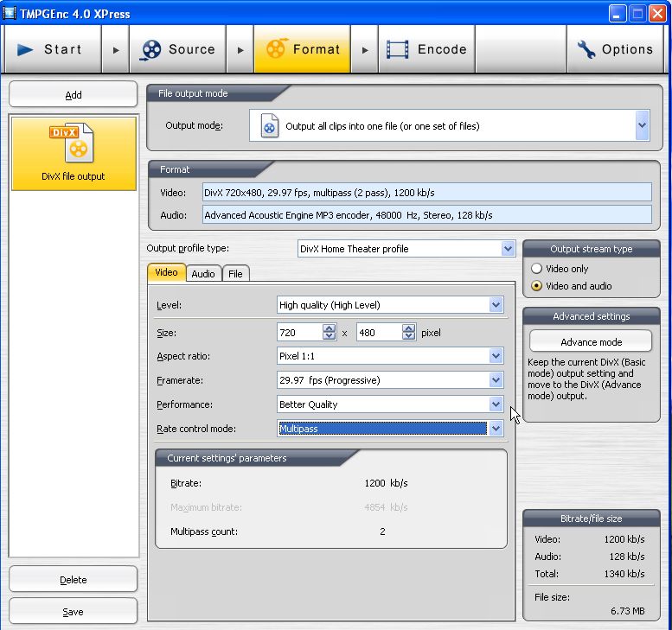This screenshot has width=672, height=630.
Task: Click the width size field showing 720
Action: pyautogui.click(x=299, y=333)
